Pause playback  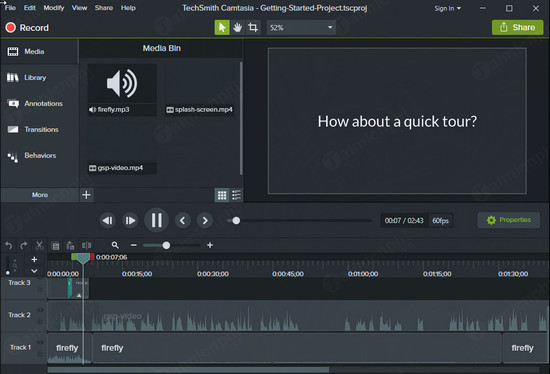(156, 220)
